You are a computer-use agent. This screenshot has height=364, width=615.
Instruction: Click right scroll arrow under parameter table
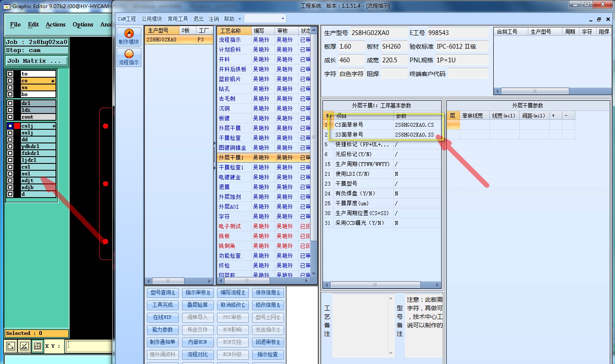(x=437, y=285)
